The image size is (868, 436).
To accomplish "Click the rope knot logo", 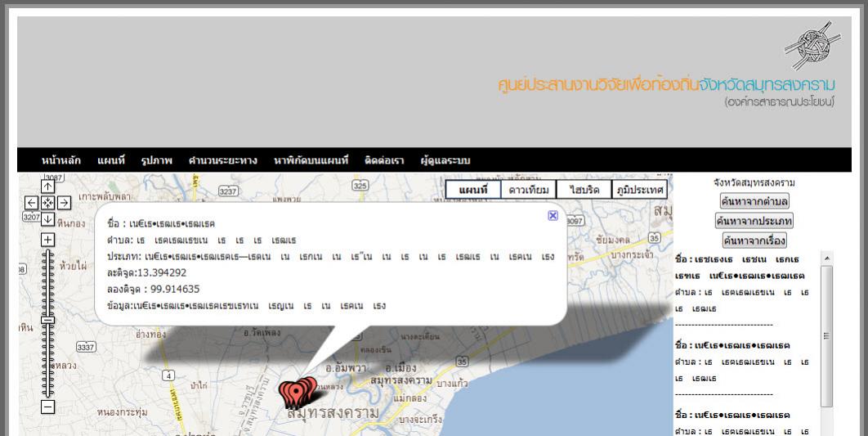I will 812,46.
